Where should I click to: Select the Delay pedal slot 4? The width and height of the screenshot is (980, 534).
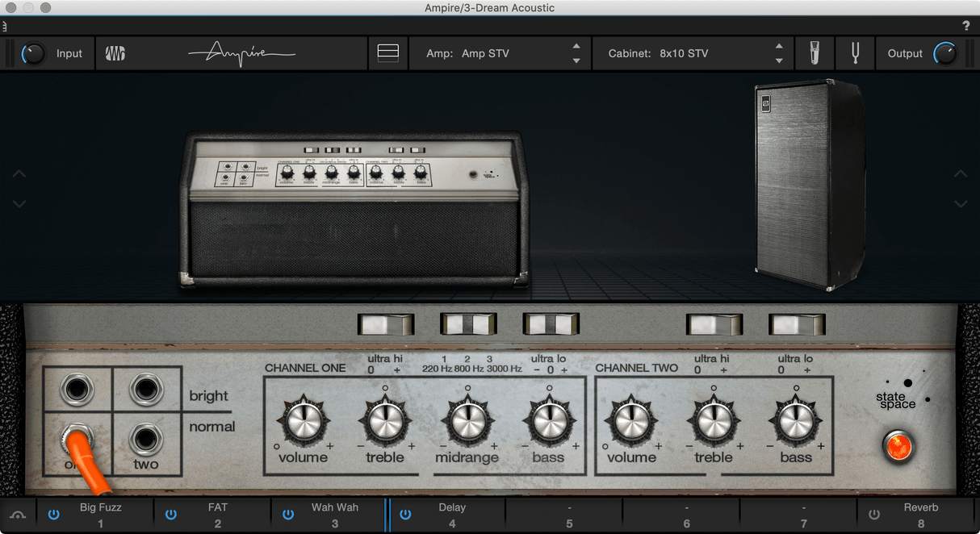tap(451, 514)
